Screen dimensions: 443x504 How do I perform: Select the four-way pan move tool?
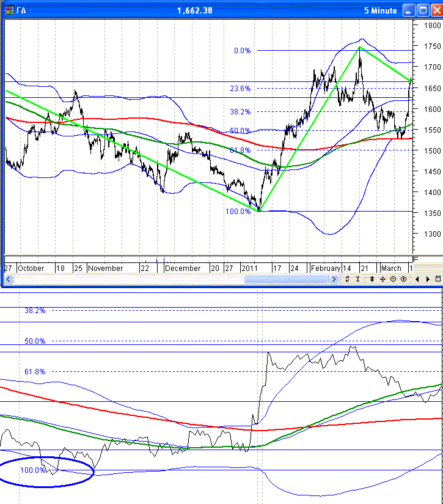(x=382, y=279)
